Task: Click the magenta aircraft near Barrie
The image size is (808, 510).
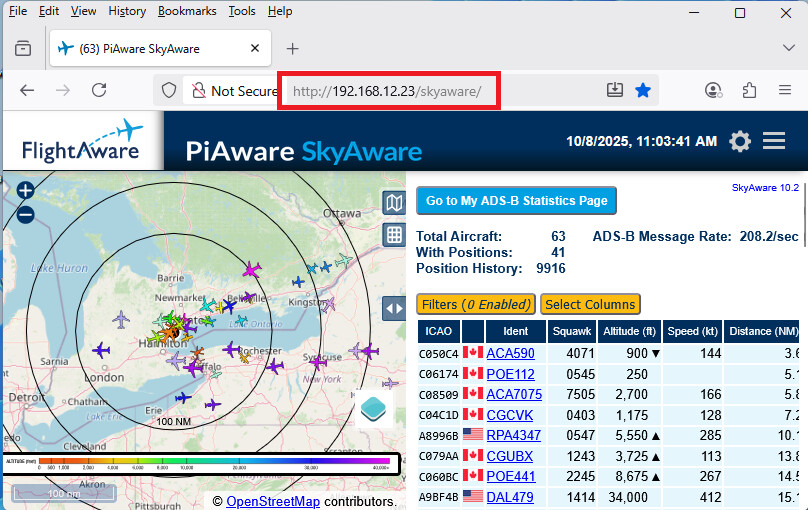Action: [251, 269]
